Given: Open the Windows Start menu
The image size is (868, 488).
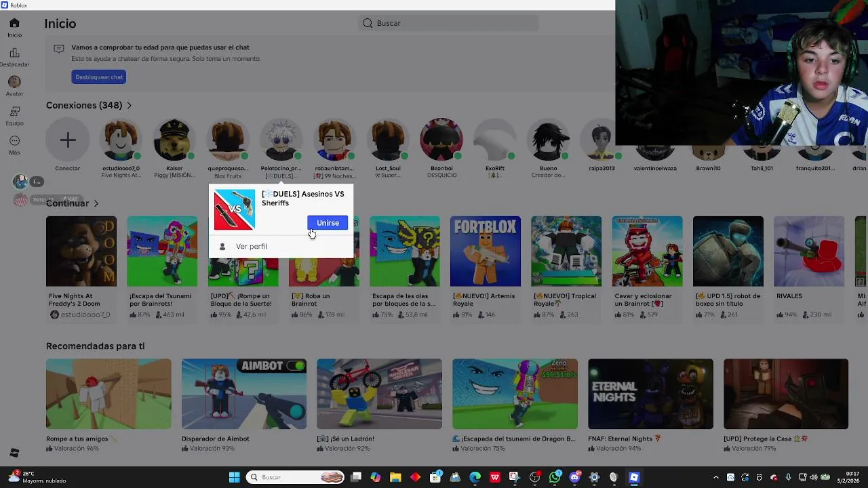Looking at the screenshot, I should click(234, 477).
